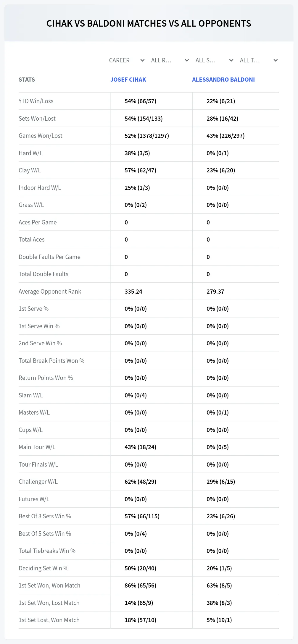Select the Deciding Set Win % label
298x644 pixels.
44,568
